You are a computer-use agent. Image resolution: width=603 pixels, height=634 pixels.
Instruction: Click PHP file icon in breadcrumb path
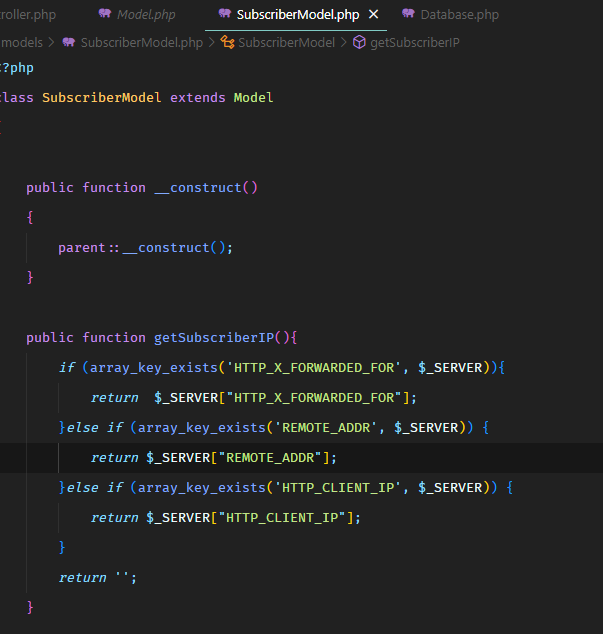(69, 43)
